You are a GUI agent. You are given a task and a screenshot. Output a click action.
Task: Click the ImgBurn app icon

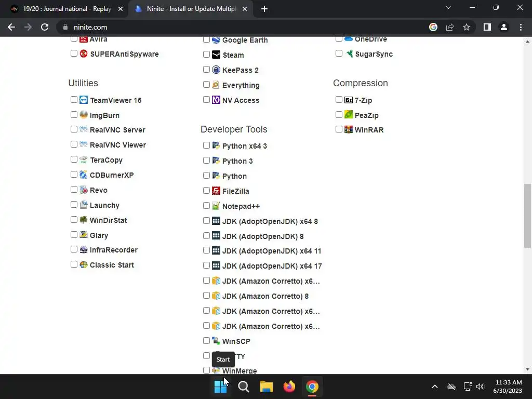84,115
